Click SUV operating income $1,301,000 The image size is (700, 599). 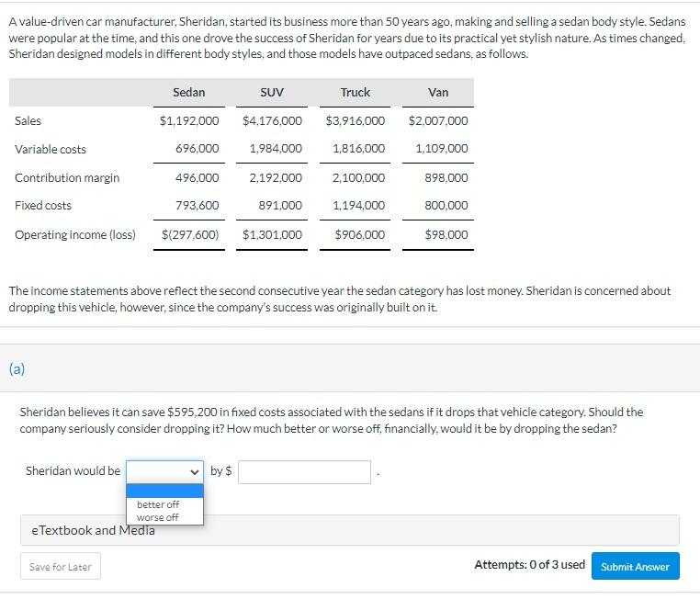pyautogui.click(x=272, y=235)
